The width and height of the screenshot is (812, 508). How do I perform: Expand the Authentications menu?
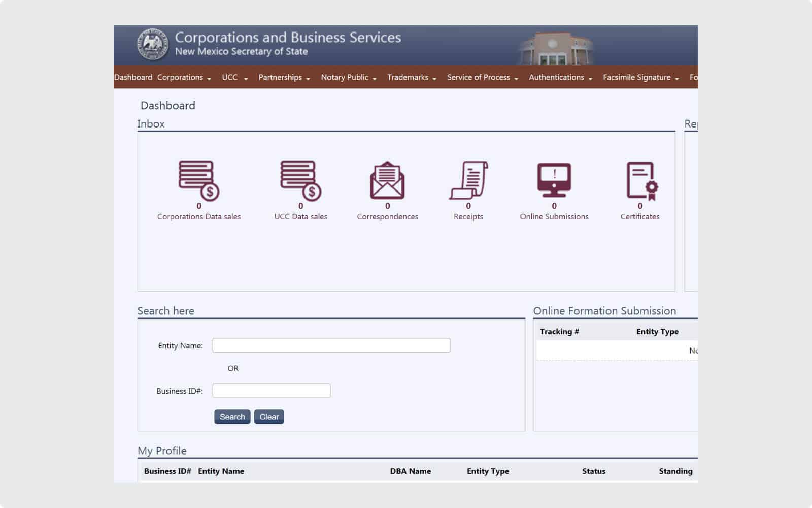560,77
